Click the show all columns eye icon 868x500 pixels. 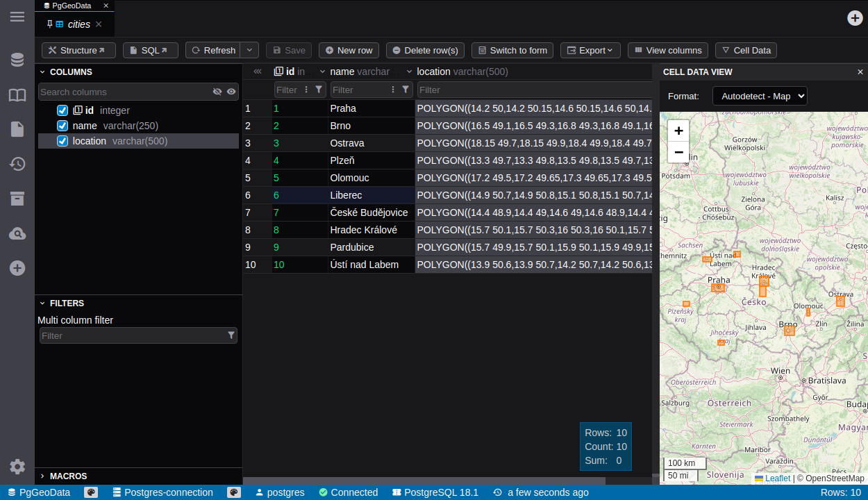click(x=231, y=92)
